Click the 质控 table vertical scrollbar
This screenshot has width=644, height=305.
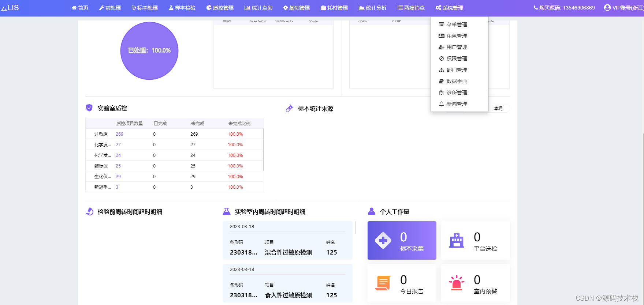263,150
